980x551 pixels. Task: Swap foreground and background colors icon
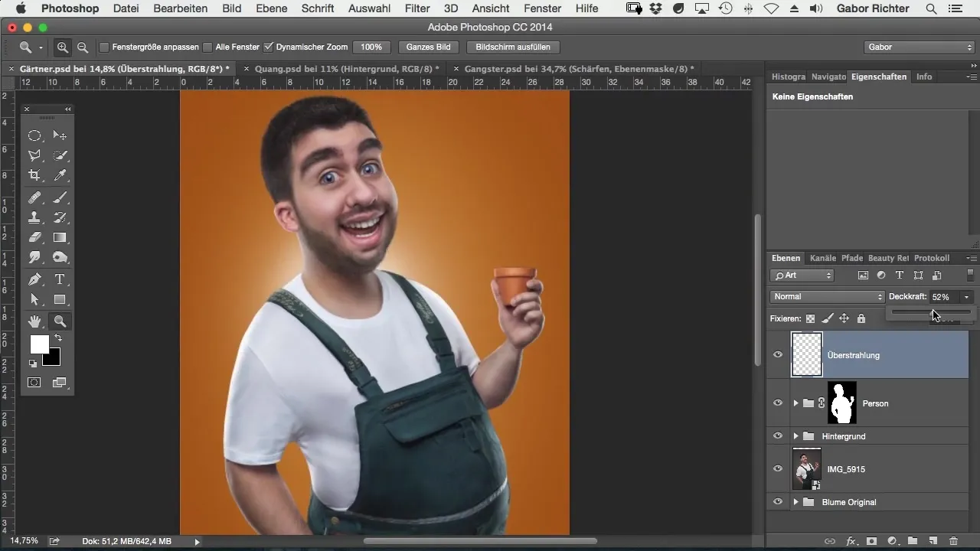[57, 338]
